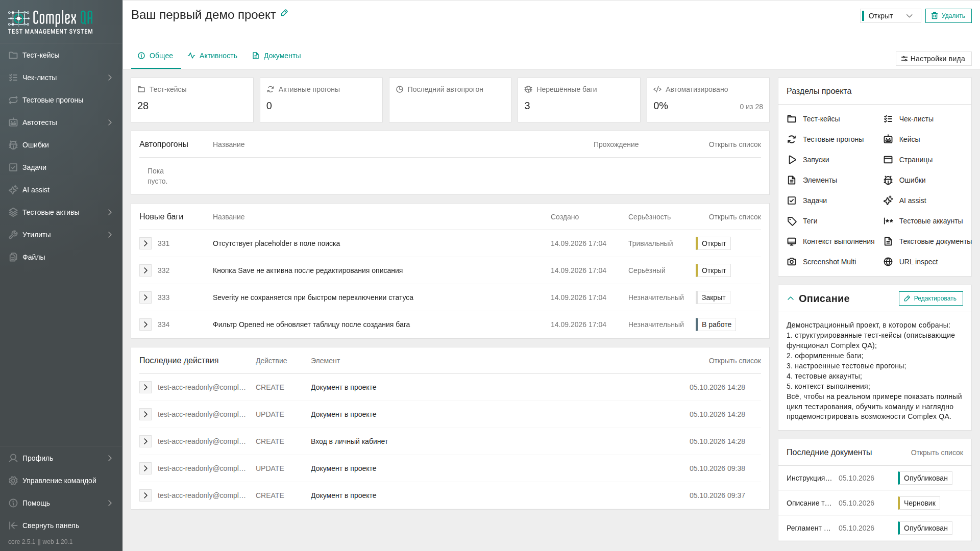Image resolution: width=980 pixels, height=551 pixels.
Task: Open Кейсы robot icon in project sections
Action: point(888,139)
